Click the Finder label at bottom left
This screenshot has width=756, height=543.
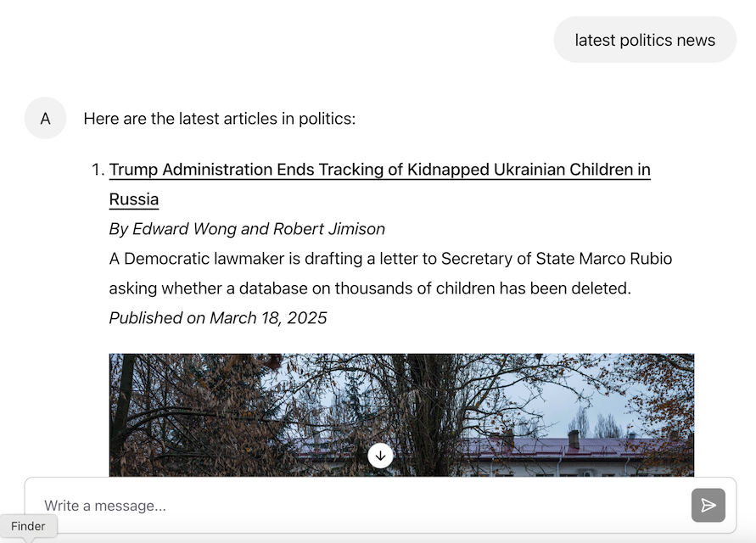point(28,526)
